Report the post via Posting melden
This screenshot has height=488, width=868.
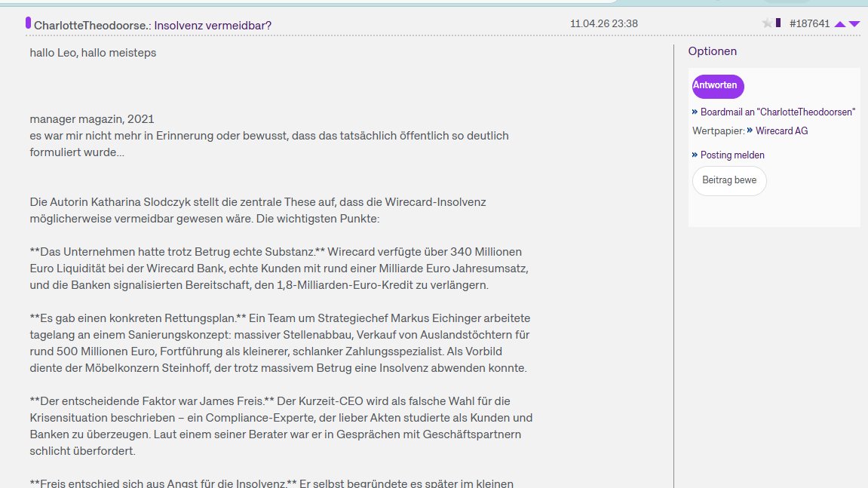732,155
